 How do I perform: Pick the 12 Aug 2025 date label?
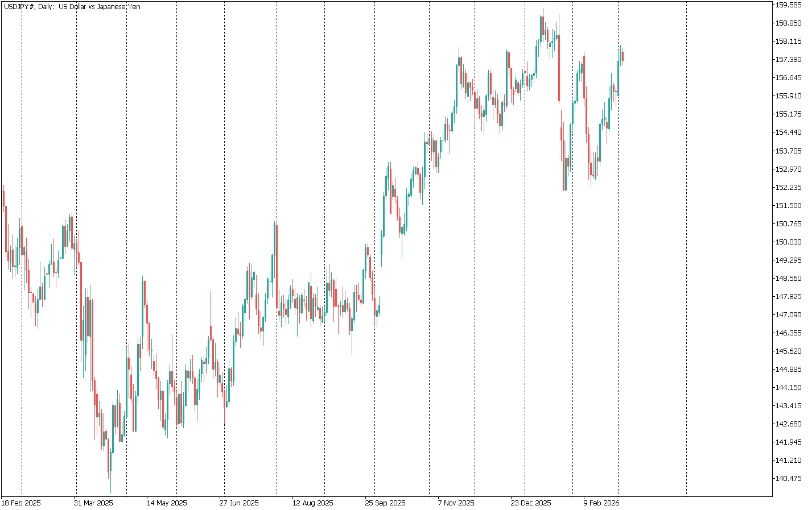point(312,503)
